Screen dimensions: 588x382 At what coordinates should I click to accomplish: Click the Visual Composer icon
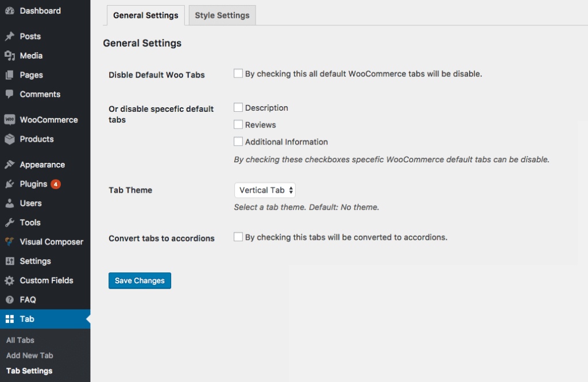point(10,241)
